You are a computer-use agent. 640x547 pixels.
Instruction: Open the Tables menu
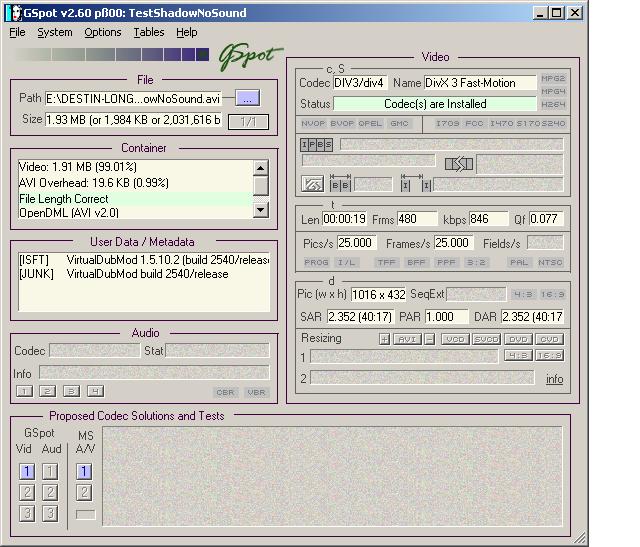(x=149, y=32)
